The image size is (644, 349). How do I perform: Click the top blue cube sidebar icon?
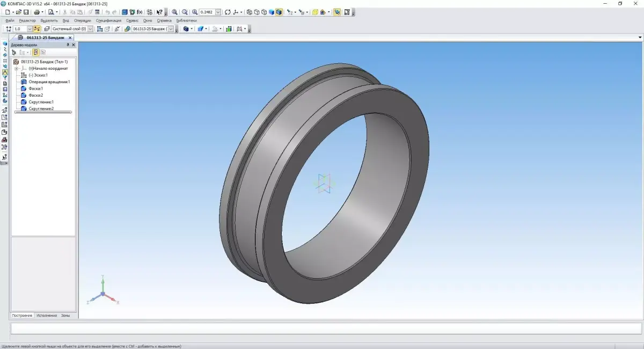[5, 43]
